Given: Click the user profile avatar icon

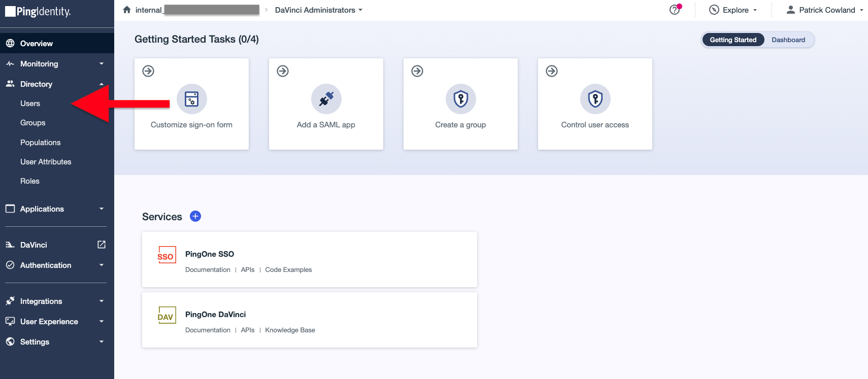Looking at the screenshot, I should click(x=790, y=10).
